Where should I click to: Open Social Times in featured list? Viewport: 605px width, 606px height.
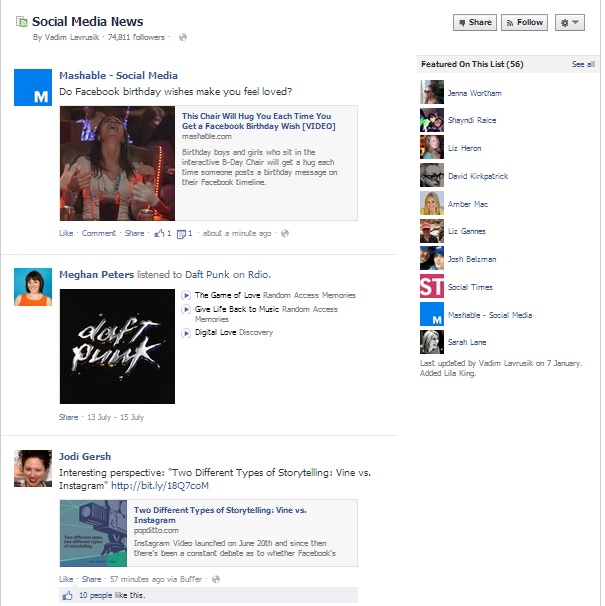470,287
